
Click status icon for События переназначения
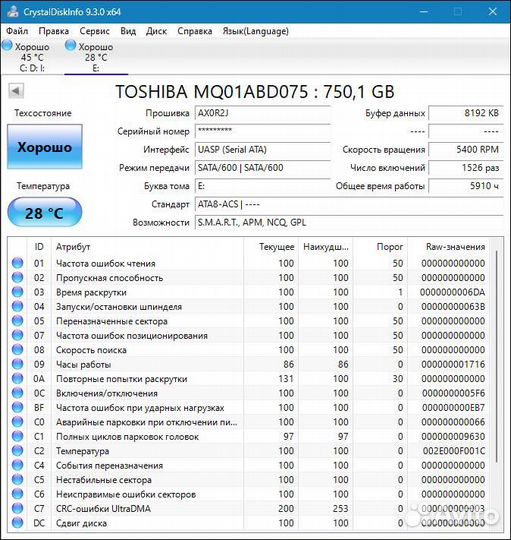(x=18, y=465)
